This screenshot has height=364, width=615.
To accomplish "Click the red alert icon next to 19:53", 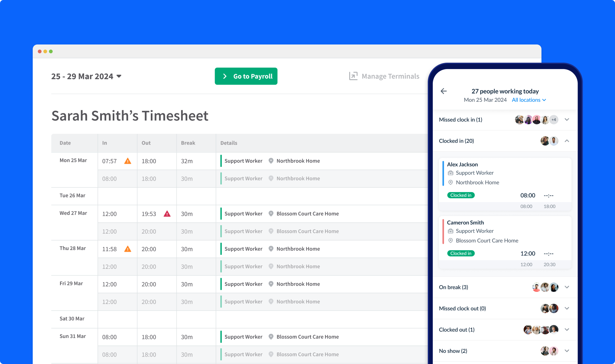I will pyautogui.click(x=167, y=214).
